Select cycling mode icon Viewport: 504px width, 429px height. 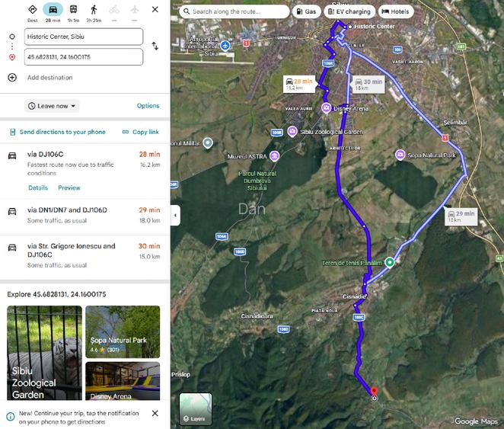tap(114, 10)
